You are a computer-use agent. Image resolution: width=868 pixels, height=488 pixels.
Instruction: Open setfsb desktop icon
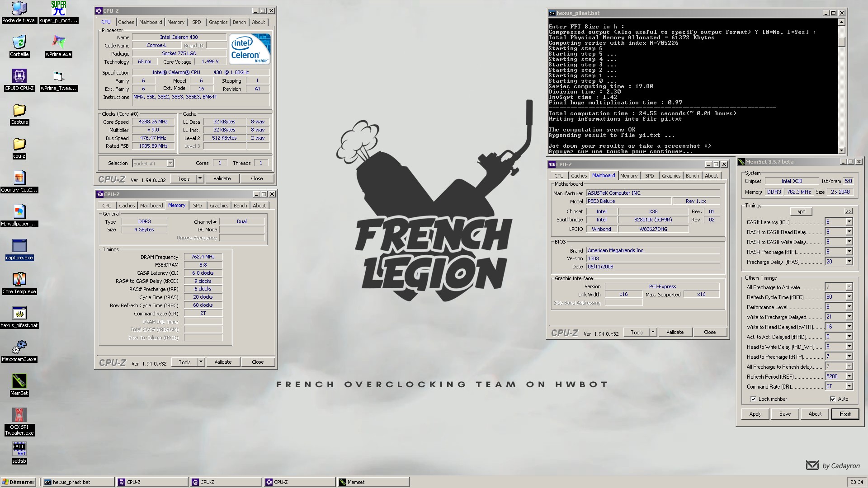pos(19,453)
